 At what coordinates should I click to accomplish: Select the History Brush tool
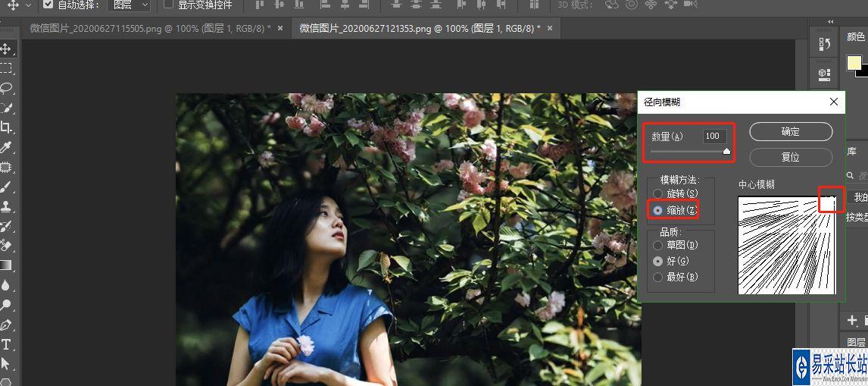click(6, 226)
